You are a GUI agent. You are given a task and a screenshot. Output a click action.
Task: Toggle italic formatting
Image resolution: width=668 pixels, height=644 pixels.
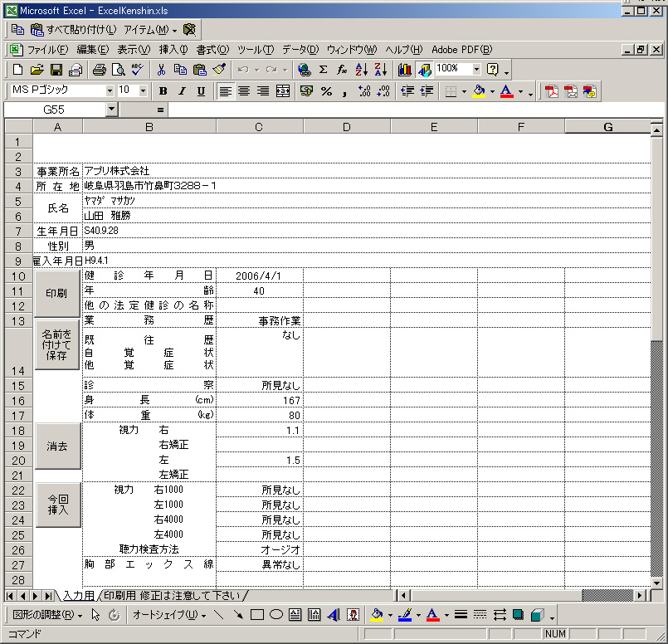(x=182, y=91)
